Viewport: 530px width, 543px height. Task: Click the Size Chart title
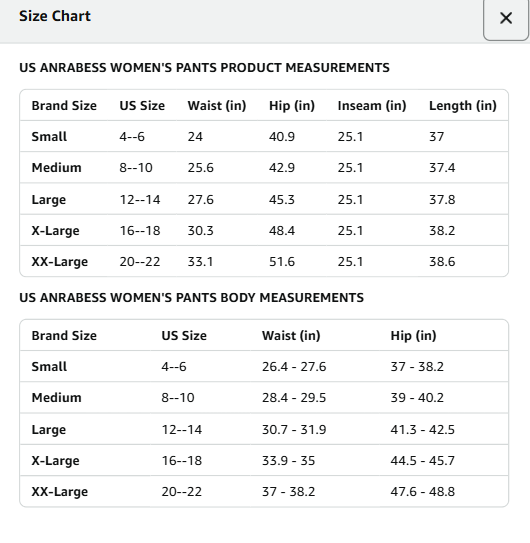(x=55, y=16)
